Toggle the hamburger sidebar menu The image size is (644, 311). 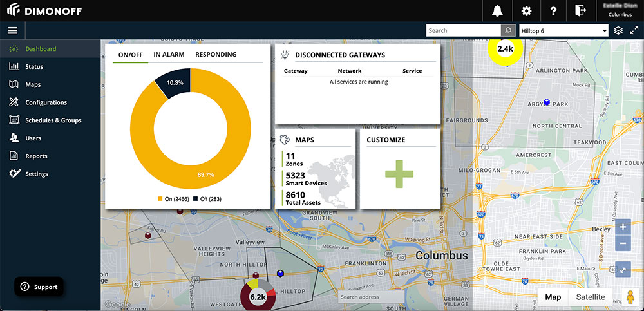point(12,30)
